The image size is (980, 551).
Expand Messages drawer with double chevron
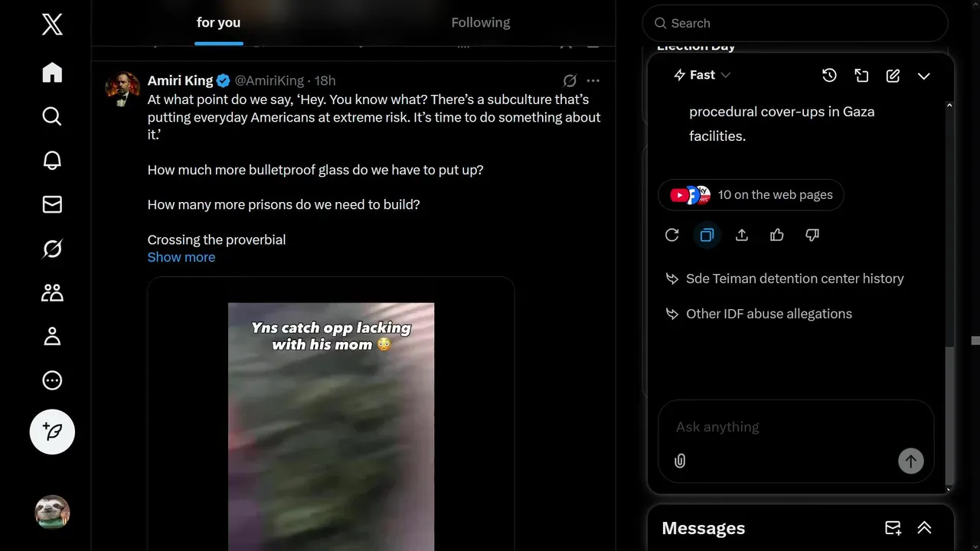coord(924,528)
